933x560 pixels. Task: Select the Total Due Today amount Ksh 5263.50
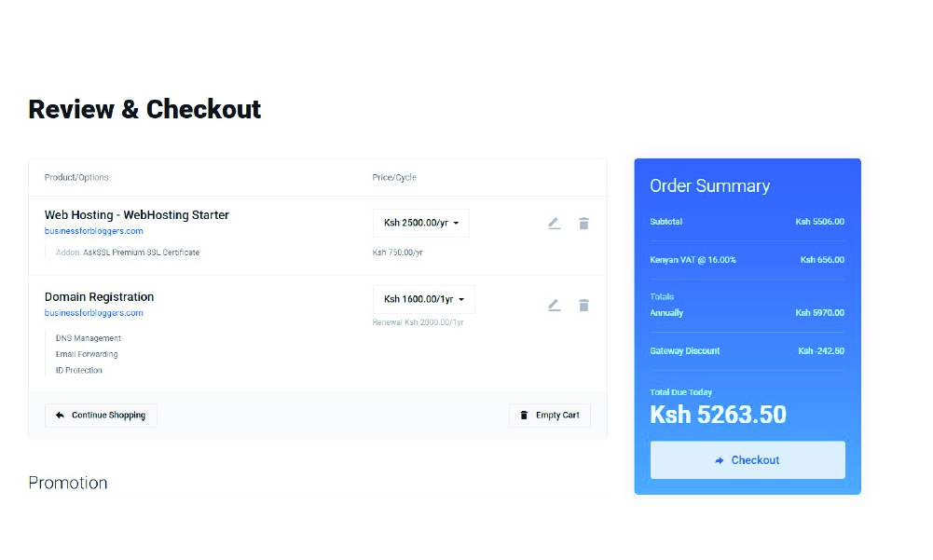point(718,414)
